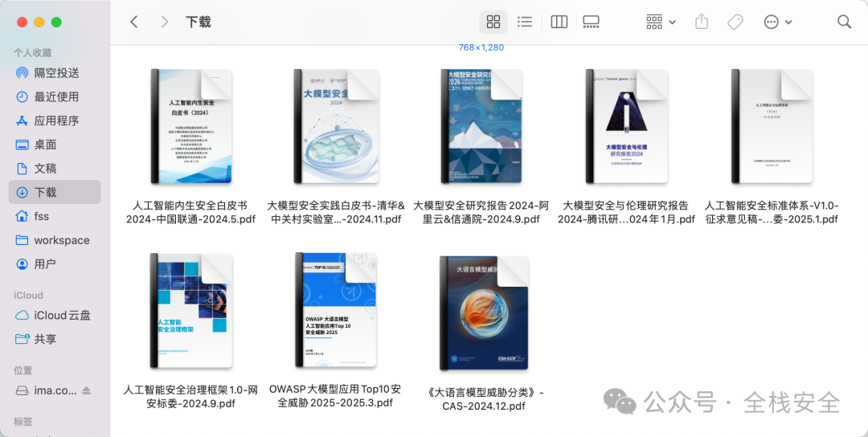The image size is (868, 437).
Task: Select 人工智能安全标准体系 PDF thumbnail
Action: point(772,126)
